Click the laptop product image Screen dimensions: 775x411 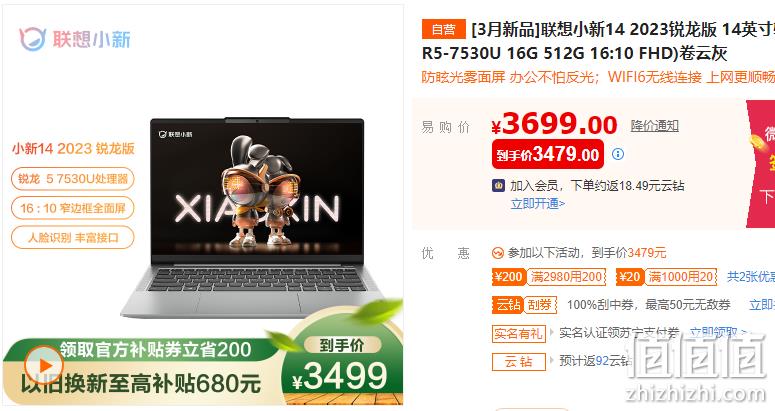pyautogui.click(x=257, y=217)
